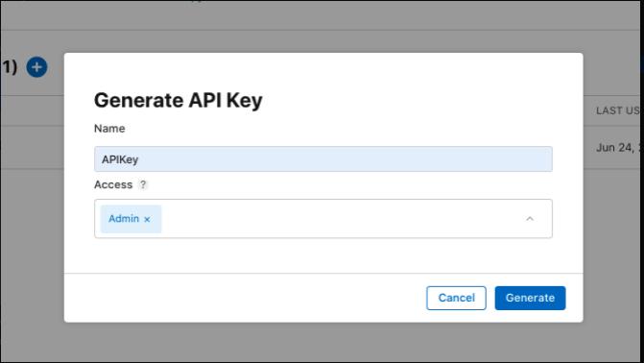This screenshot has height=363, width=644.
Task: Click the dimmed header bar above the dialog
Action: point(321,15)
